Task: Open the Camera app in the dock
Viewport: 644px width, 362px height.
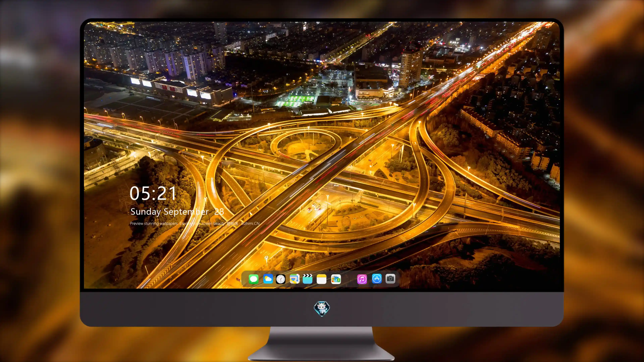Action: click(390, 279)
